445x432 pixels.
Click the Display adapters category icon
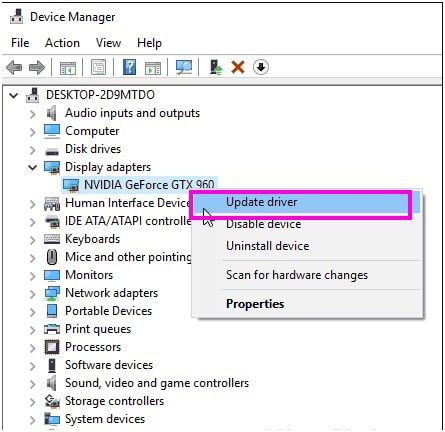click(x=52, y=168)
